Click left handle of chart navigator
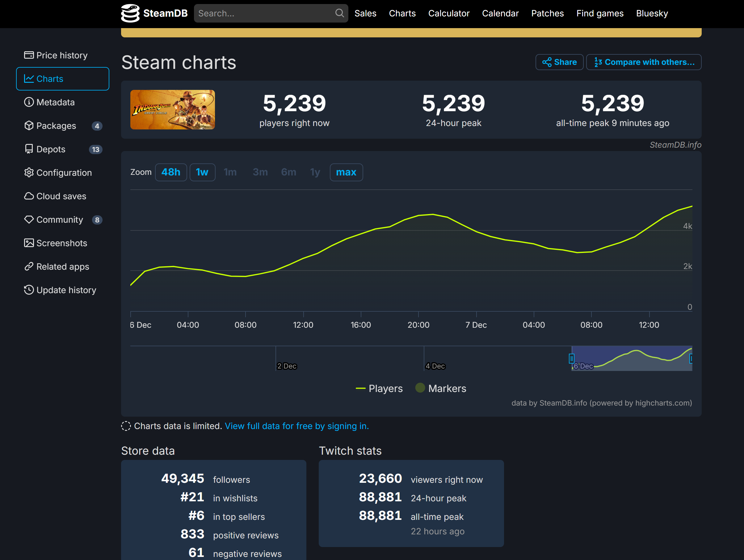 tap(571, 359)
